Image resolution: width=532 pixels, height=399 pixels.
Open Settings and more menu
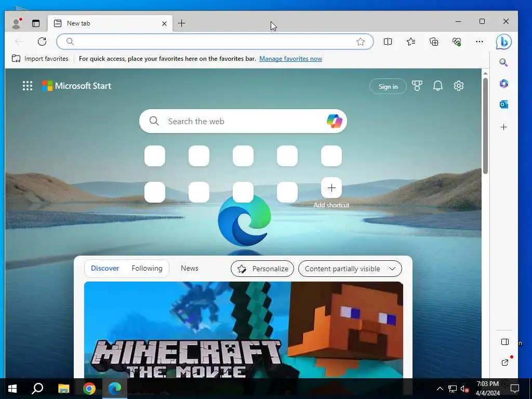pyautogui.click(x=480, y=42)
